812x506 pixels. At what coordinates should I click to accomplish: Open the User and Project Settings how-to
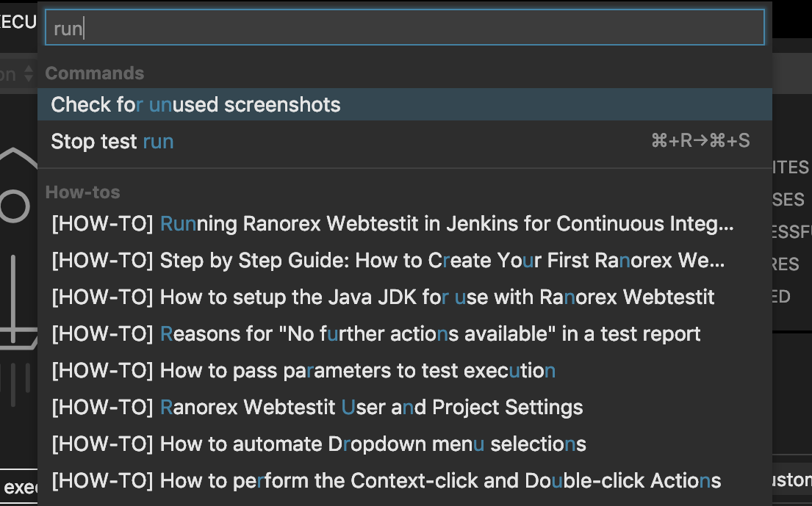tap(317, 408)
